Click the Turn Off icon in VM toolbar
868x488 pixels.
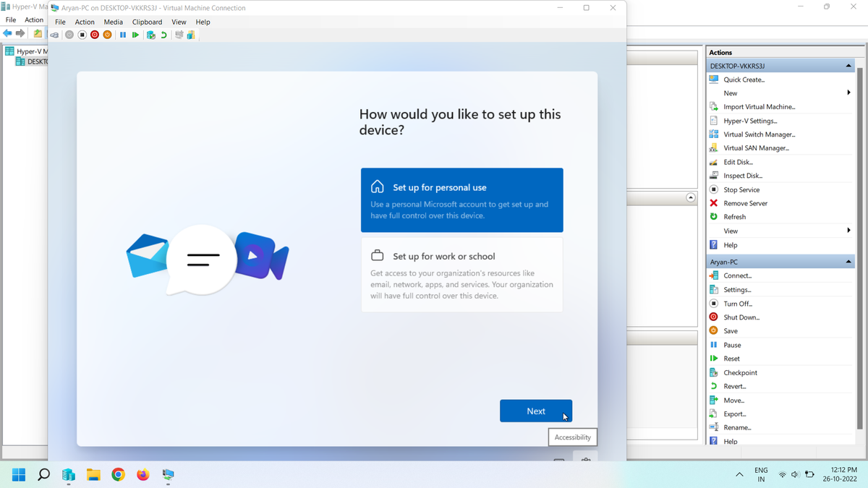82,35
